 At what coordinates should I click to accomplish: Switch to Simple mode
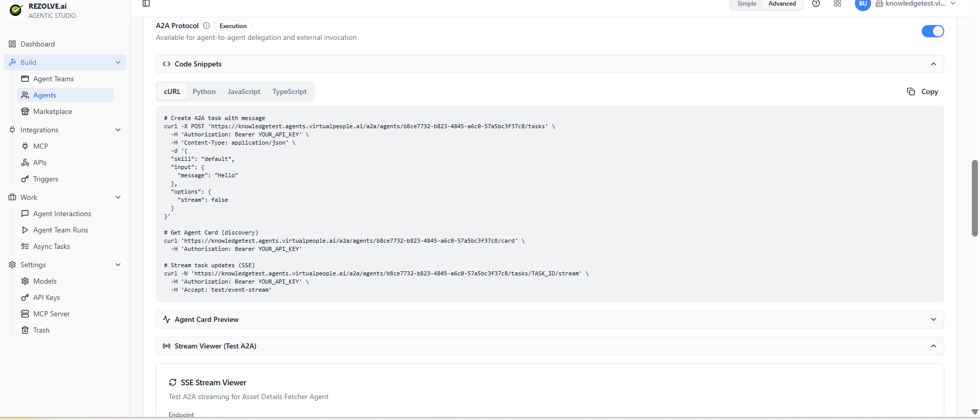[x=746, y=4]
